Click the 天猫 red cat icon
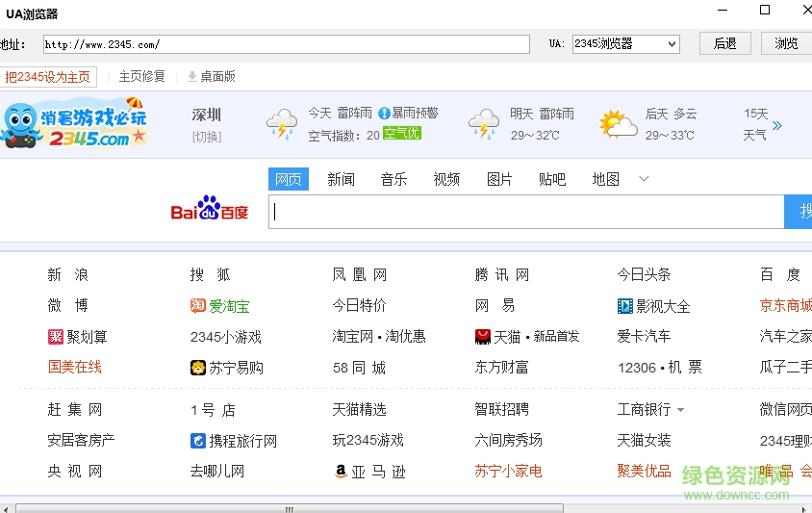Screen dimensions: 812x513 tap(483, 337)
